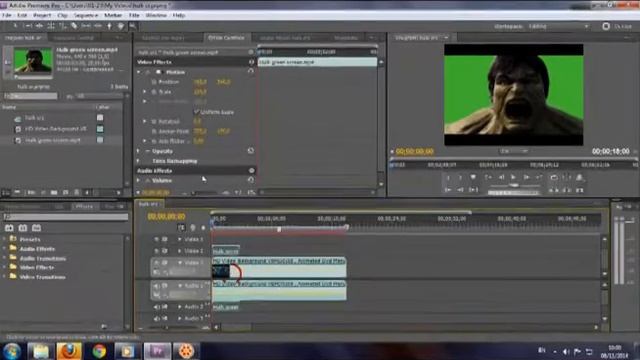Screen dimensions: 640x360
Task: Open the Help menu
Action: click(179, 15)
